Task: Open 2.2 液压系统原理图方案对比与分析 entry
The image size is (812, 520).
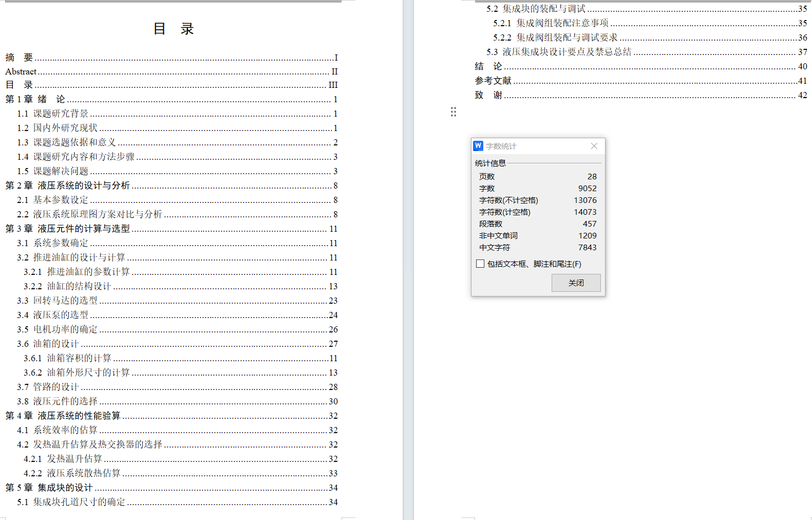Action: coord(177,214)
